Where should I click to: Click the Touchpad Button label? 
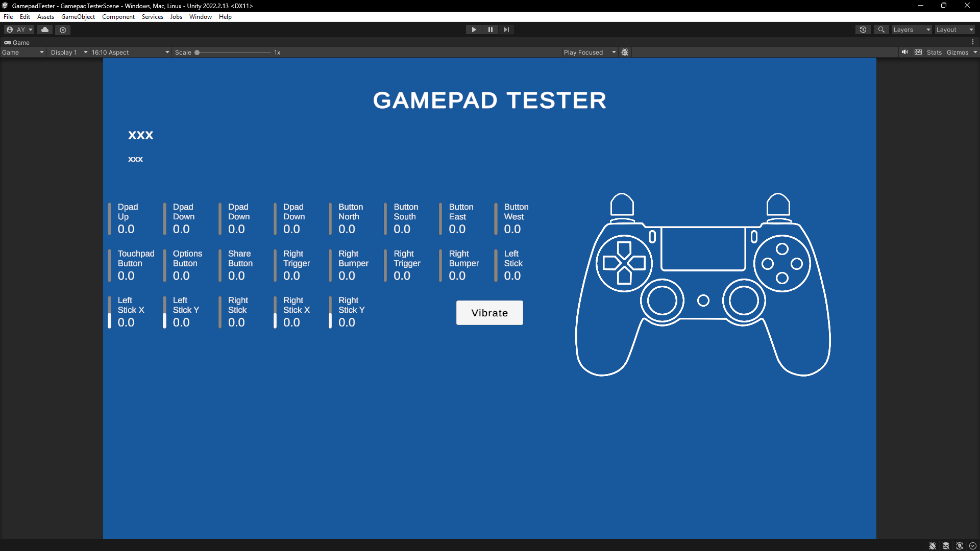(x=136, y=259)
